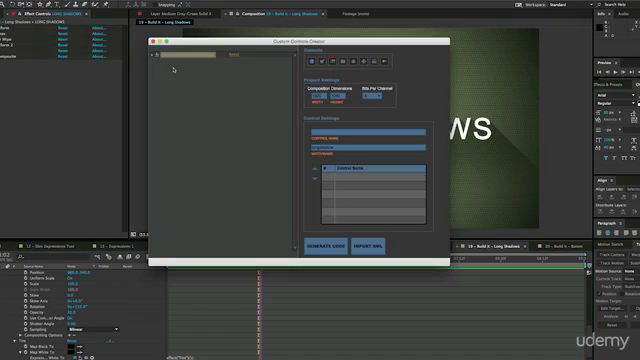Image resolution: width=640 pixels, height=360 pixels.
Task: Open the Arial font family dropdown
Action: (616, 95)
